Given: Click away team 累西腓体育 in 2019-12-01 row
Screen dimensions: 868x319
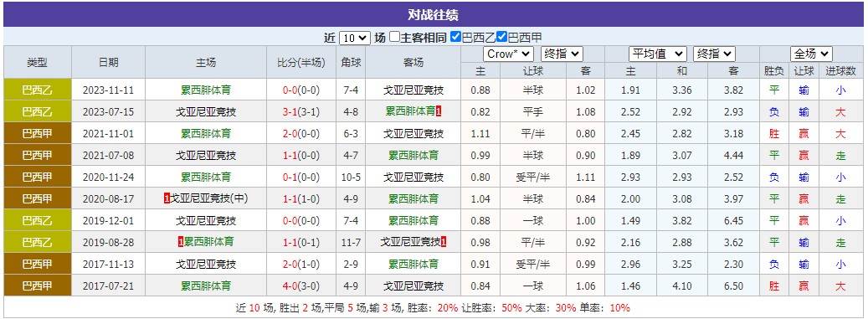Looking at the screenshot, I should 413,221.
